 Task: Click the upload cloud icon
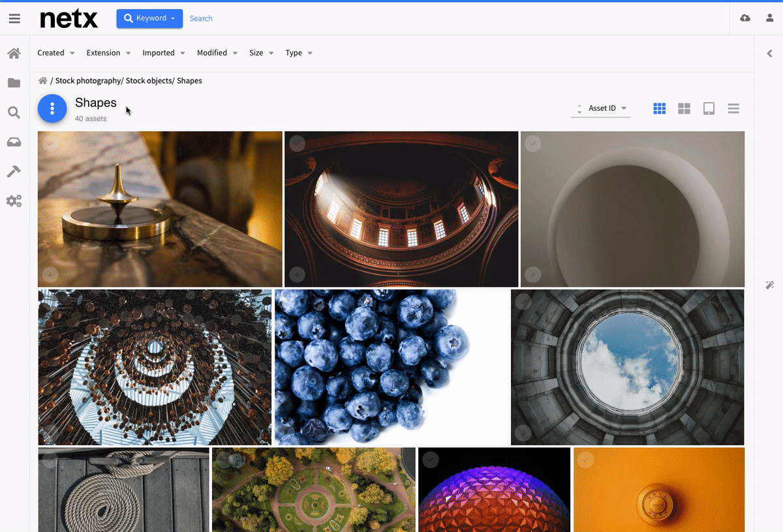(745, 18)
